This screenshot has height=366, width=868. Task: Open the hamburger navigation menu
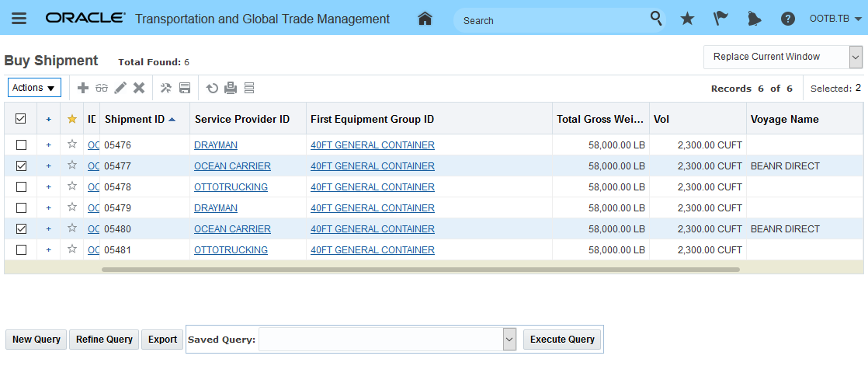coord(19,19)
